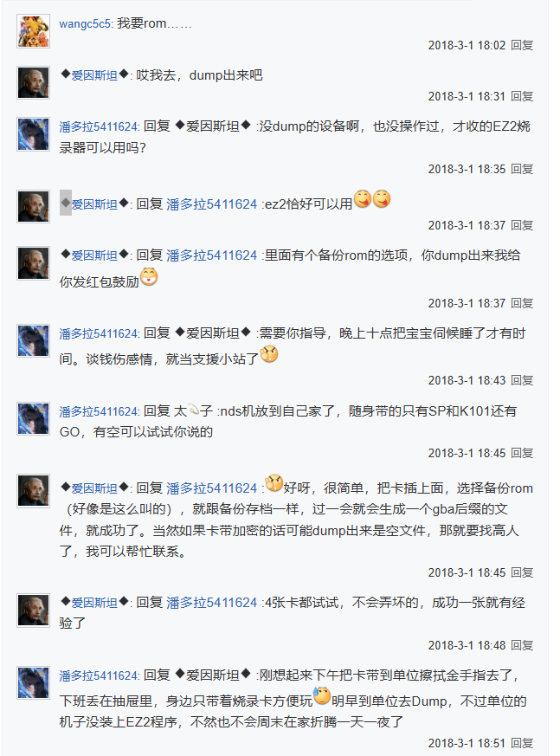Image resolution: width=560 pixels, height=756 pixels.
Task: Open mentioned 潘多拉5411624 in "4张卡都试试" comment
Action: coord(211,602)
